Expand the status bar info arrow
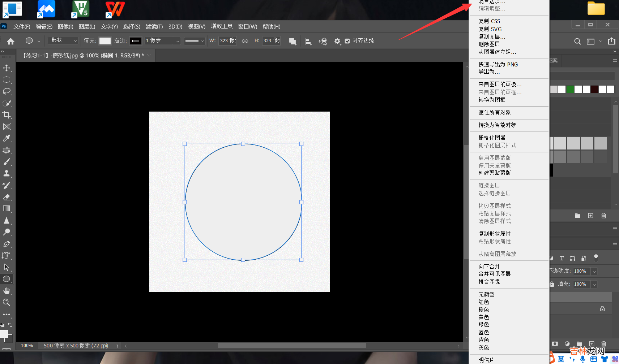The width and height of the screenshot is (619, 364). pos(117,346)
